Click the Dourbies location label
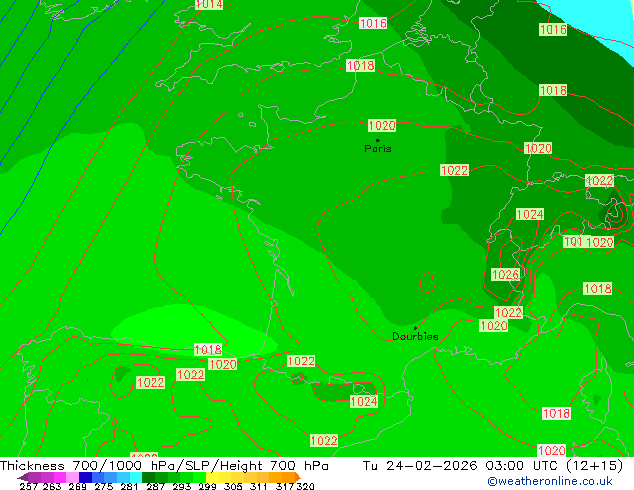The image size is (634, 490). 415,336
